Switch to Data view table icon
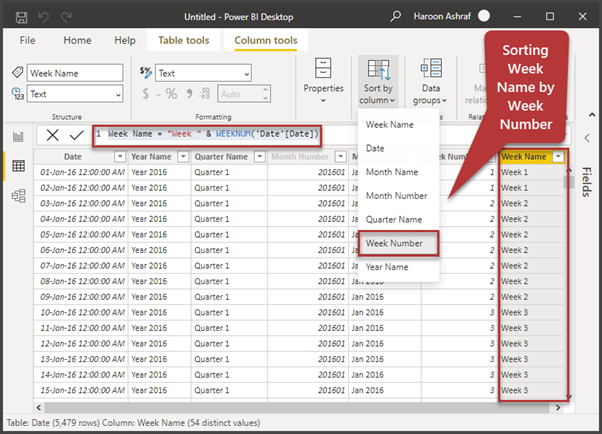 (18, 166)
